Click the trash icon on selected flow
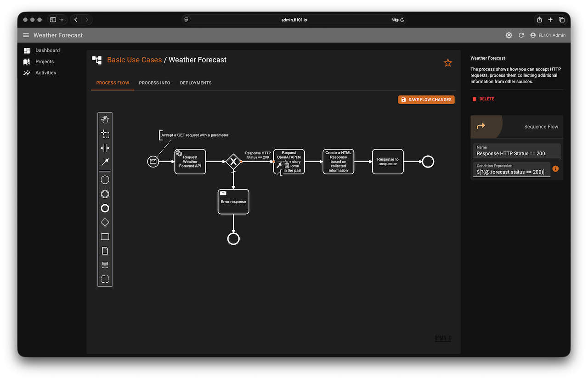This screenshot has height=380, width=588. point(287,165)
